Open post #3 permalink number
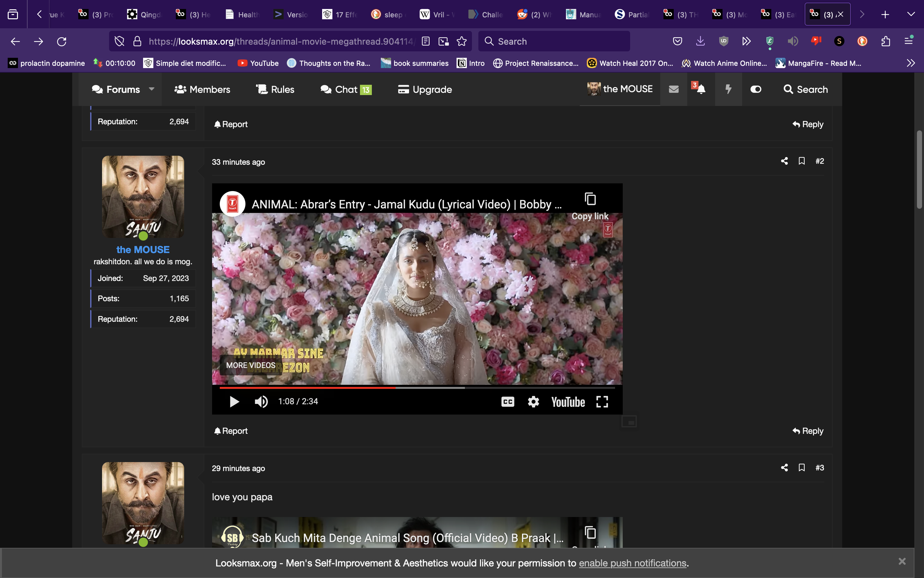The height and width of the screenshot is (578, 924). 820,468
